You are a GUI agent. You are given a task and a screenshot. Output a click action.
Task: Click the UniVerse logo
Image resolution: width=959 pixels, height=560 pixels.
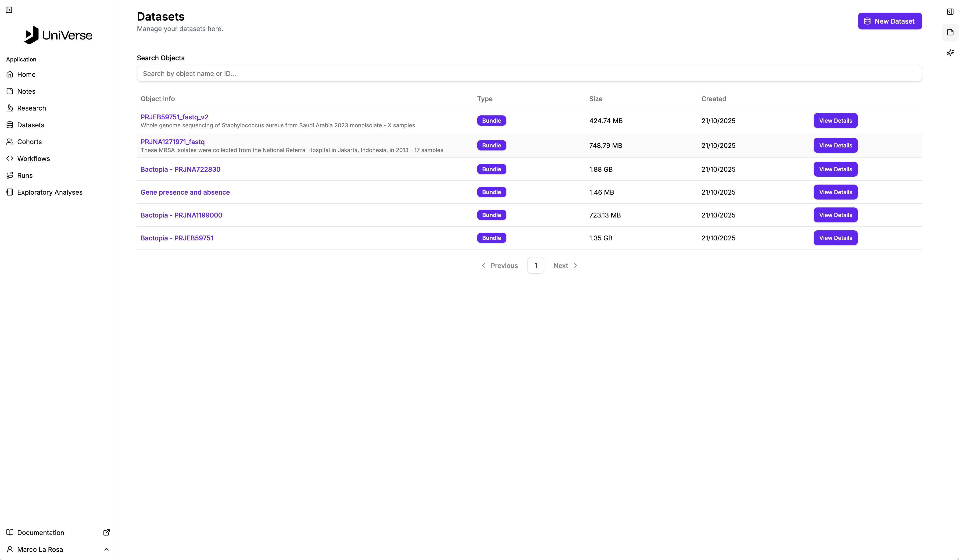(58, 35)
